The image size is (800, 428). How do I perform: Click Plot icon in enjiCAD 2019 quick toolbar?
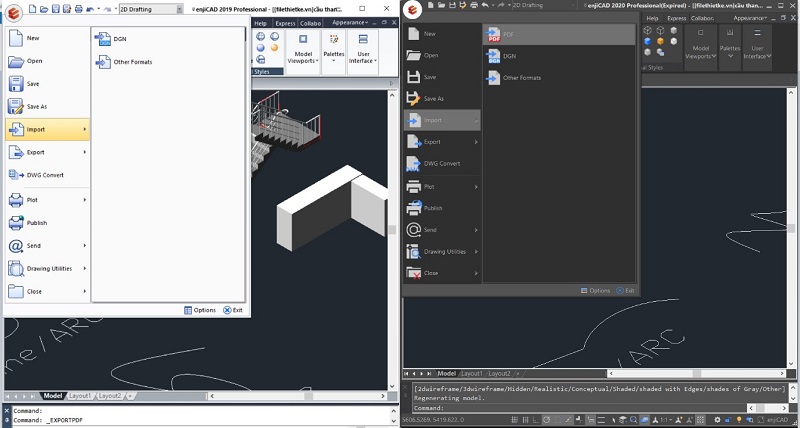coord(78,9)
